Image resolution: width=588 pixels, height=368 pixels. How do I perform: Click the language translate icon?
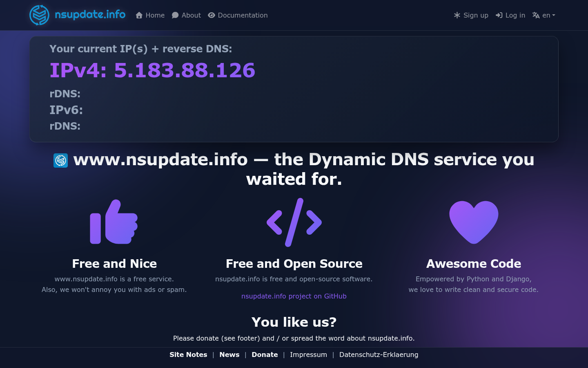536,15
